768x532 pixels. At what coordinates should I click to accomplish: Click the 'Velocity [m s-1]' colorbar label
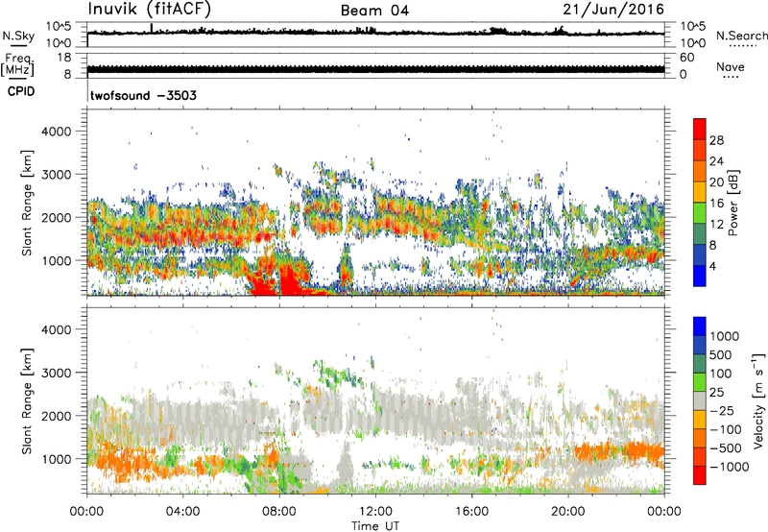757,400
